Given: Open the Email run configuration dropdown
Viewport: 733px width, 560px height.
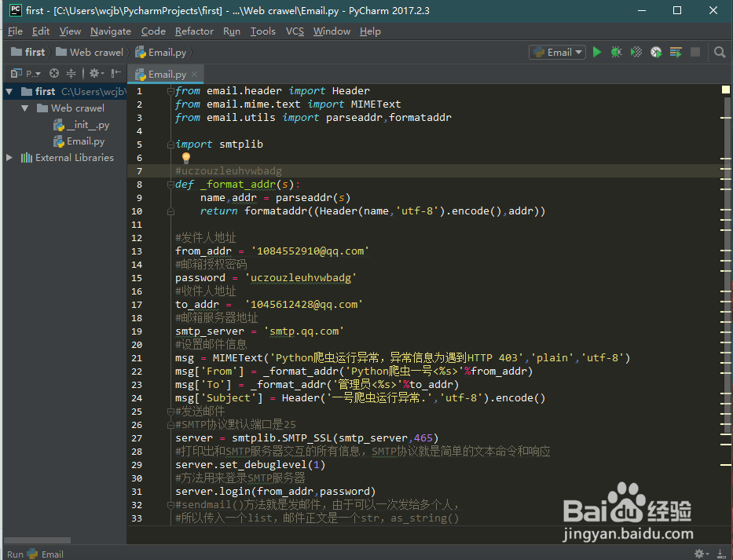Looking at the screenshot, I should point(557,52).
